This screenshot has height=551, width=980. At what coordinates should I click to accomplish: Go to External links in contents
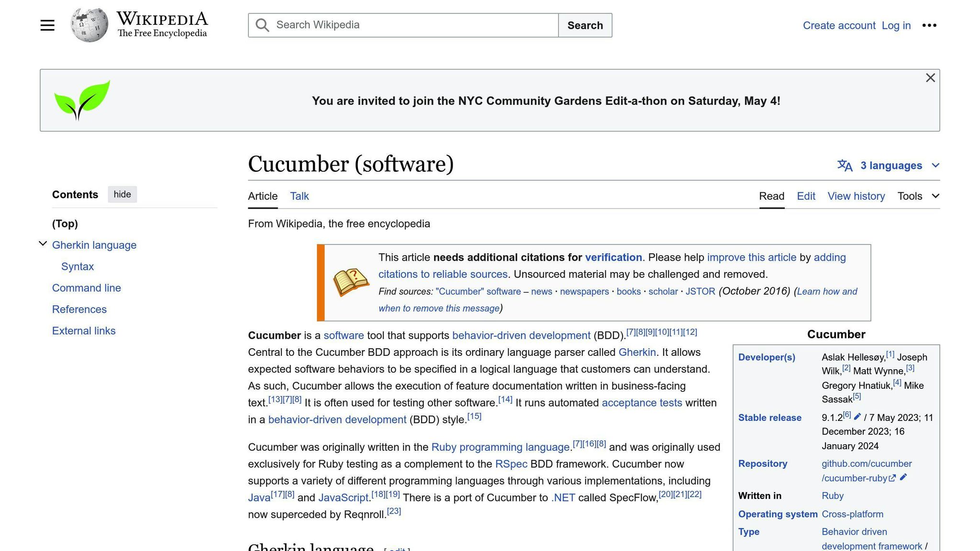click(x=84, y=331)
